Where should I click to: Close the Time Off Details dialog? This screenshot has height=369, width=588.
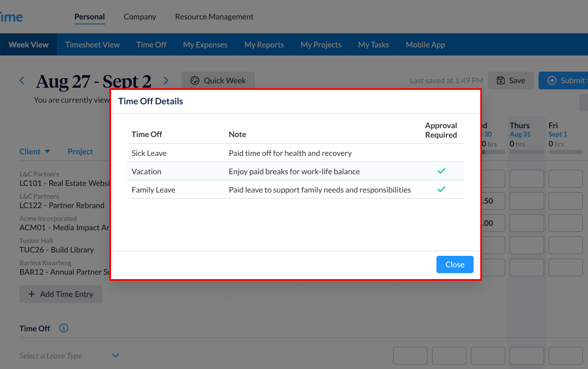click(455, 265)
